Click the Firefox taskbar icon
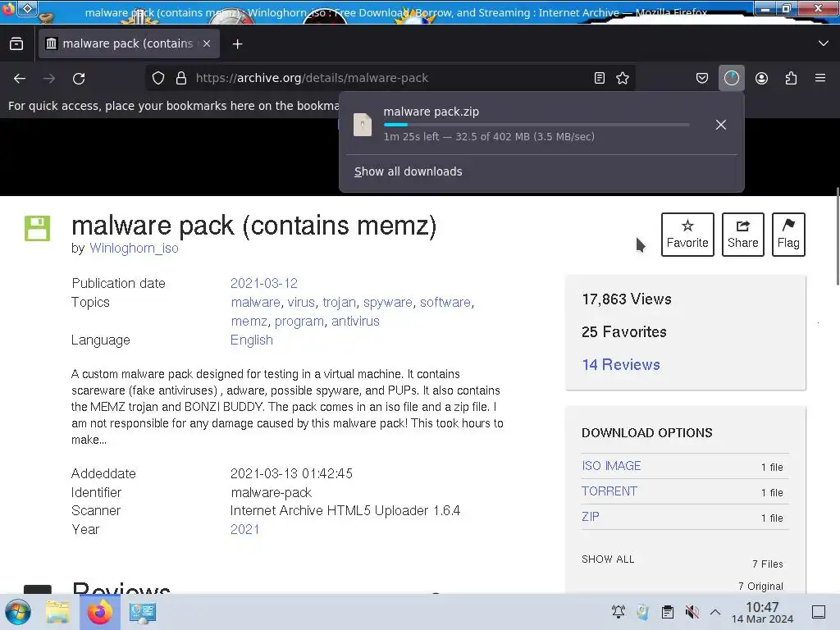 [99, 612]
